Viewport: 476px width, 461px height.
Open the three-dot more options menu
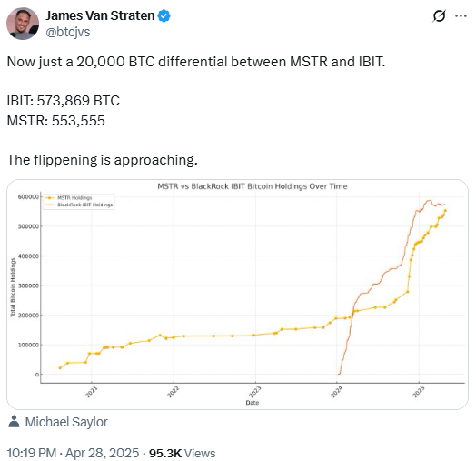461,15
